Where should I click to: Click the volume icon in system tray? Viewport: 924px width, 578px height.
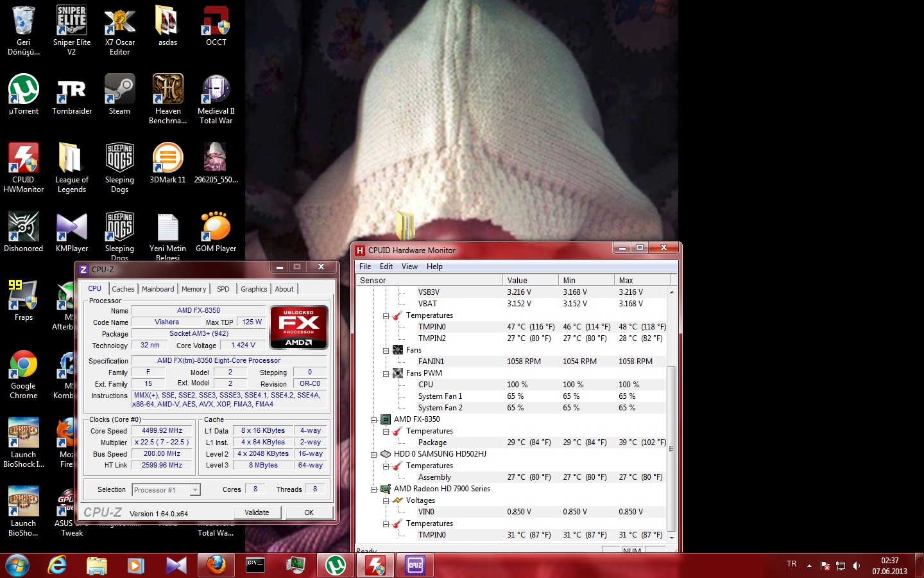pyautogui.click(x=856, y=566)
